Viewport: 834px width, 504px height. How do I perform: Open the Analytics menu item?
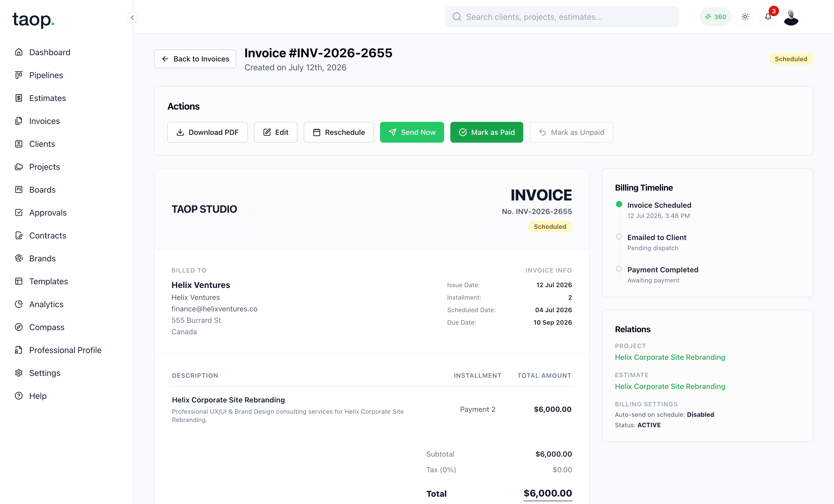tap(46, 304)
